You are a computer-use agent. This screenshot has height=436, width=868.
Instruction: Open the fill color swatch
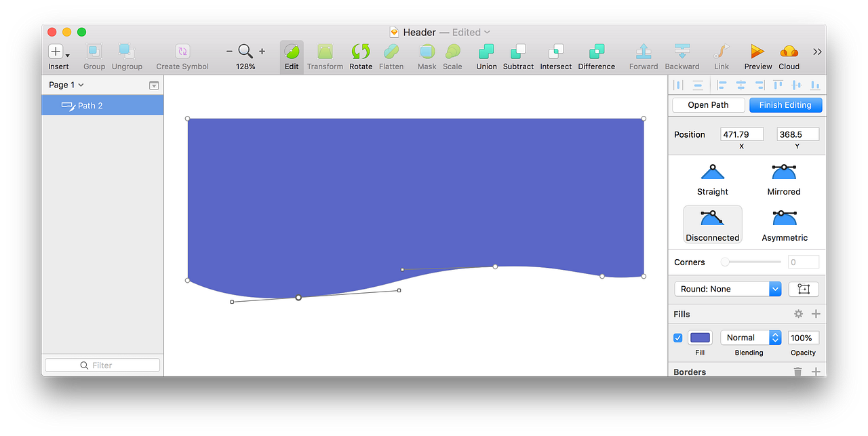pyautogui.click(x=700, y=337)
